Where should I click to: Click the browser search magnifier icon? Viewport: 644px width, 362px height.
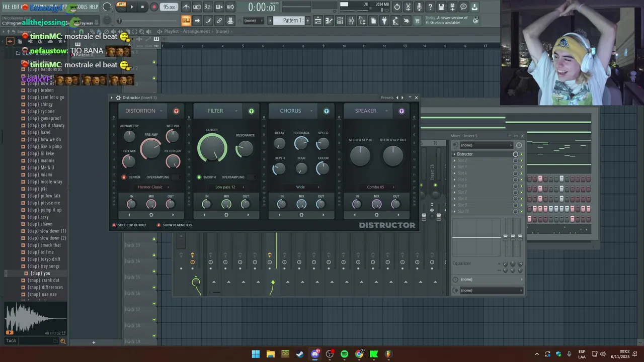[x=63, y=341]
